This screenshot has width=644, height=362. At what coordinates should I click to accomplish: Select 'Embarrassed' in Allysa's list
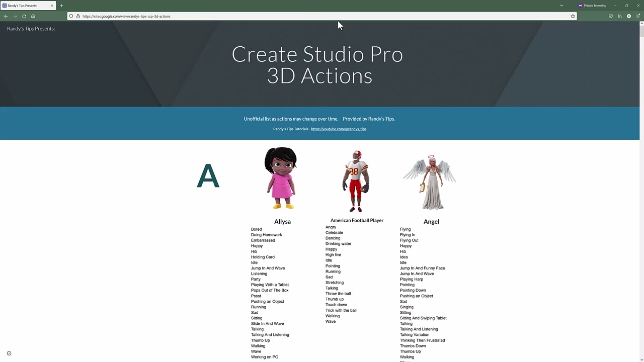pyautogui.click(x=263, y=240)
